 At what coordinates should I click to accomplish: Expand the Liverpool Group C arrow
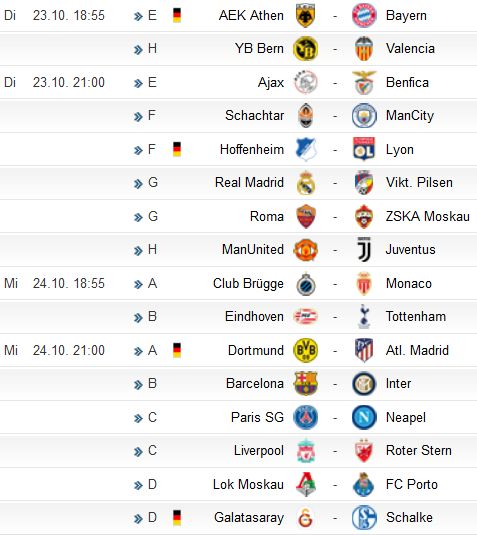pos(138,451)
